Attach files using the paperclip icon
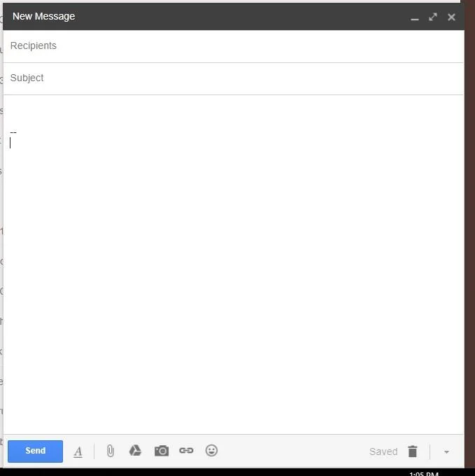 (x=110, y=451)
